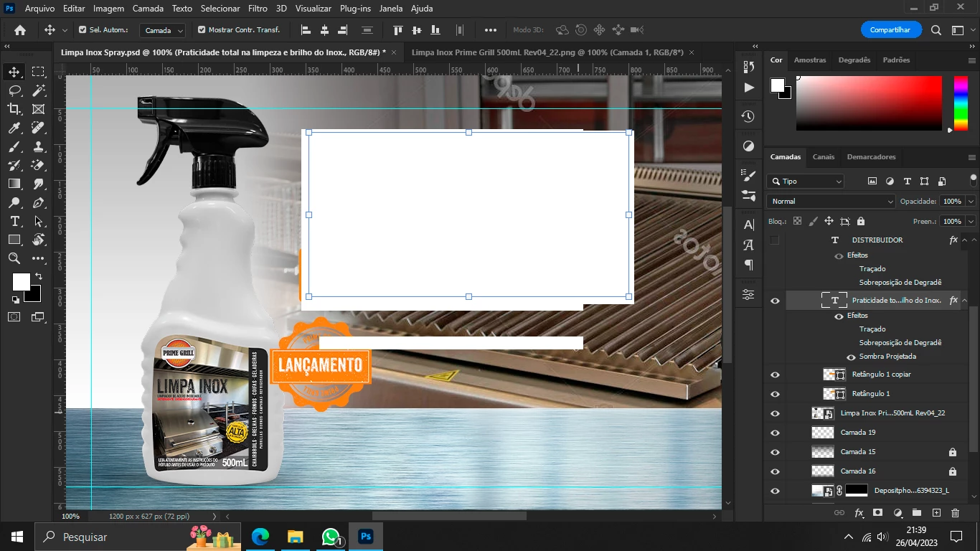
Task: Click the Compartilhar button
Action: coord(890,30)
